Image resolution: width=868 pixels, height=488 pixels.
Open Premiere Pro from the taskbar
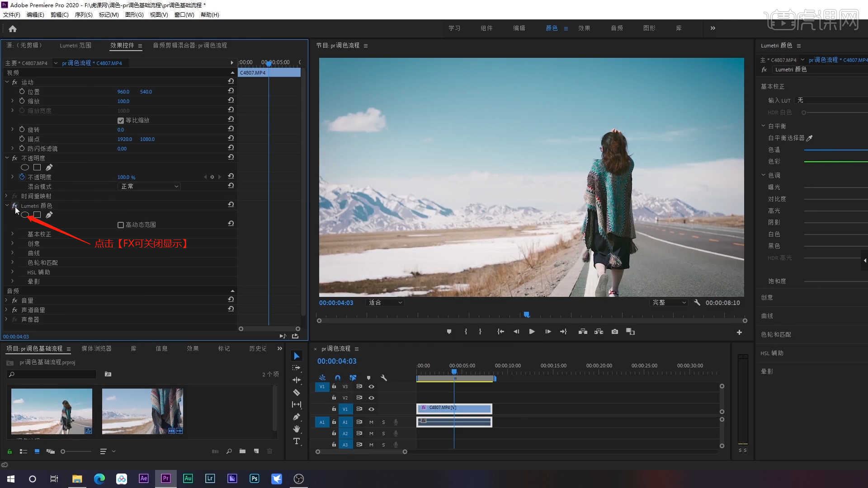click(166, 479)
